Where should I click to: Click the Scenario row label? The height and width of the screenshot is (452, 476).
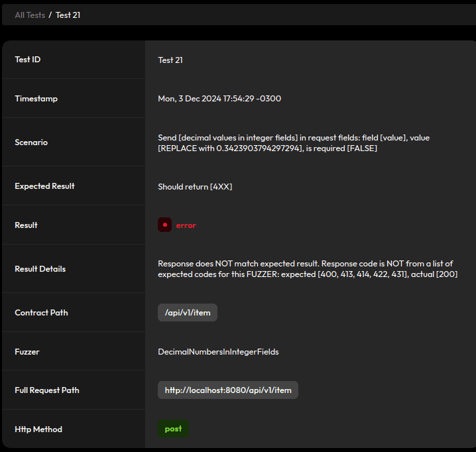(31, 142)
